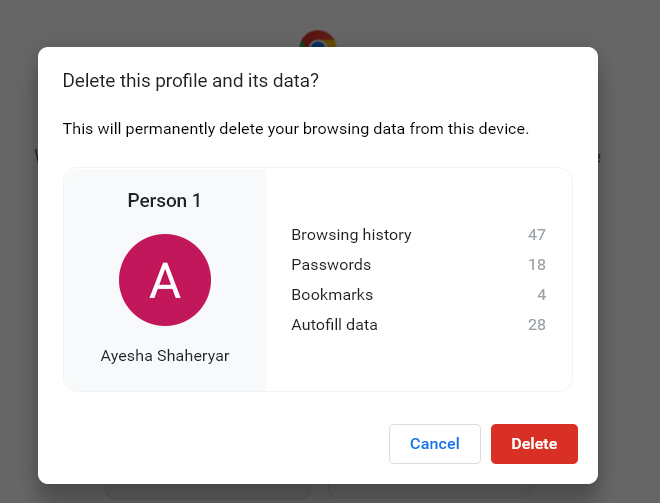Screen dimensions: 660x503
Task: Click the permanently delete warning text
Action: pyautogui.click(x=295, y=129)
